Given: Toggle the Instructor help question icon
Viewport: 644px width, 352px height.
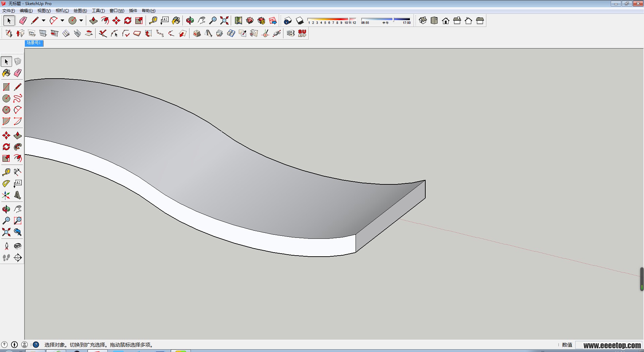Looking at the screenshot, I should 36,345.
